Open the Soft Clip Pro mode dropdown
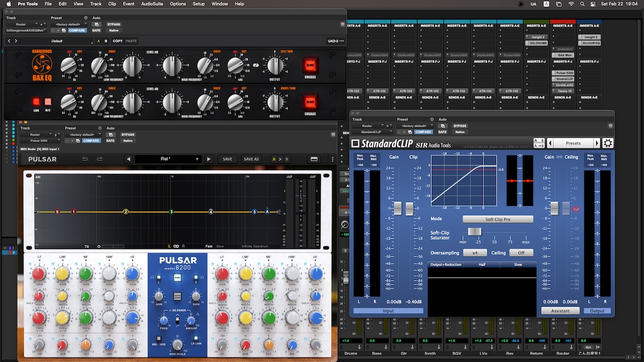644x362 pixels. [x=498, y=219]
